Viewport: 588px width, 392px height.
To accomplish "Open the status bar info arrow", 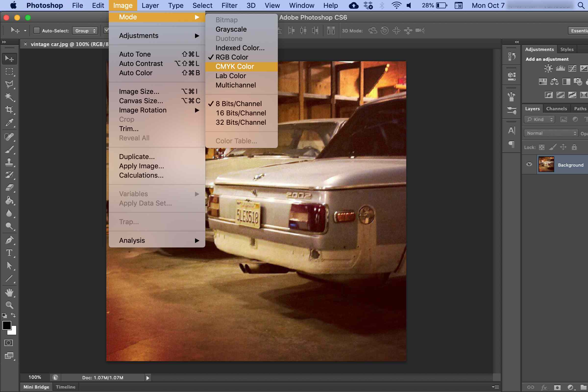I will (x=147, y=378).
